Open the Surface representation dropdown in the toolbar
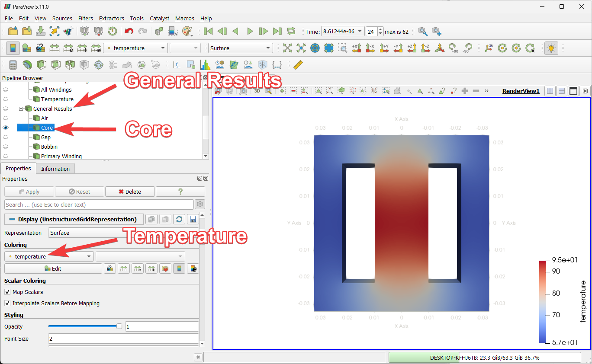Screen dimensions: 592x364 [x=240, y=48]
